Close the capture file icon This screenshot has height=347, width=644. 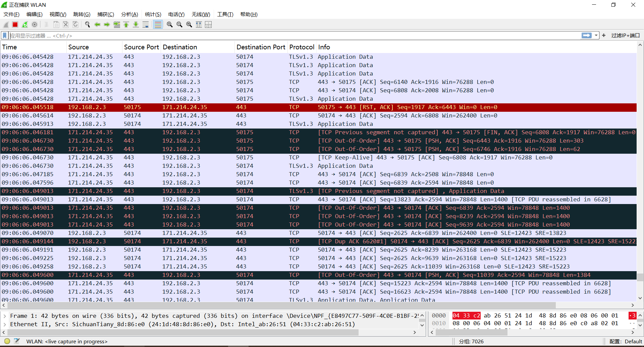66,24
